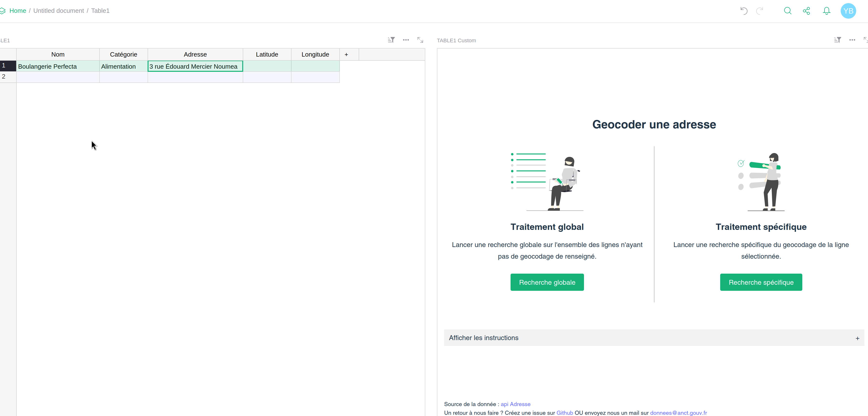The width and height of the screenshot is (868, 416).
Task: Click the Recherche spécifique button
Action: (761, 282)
